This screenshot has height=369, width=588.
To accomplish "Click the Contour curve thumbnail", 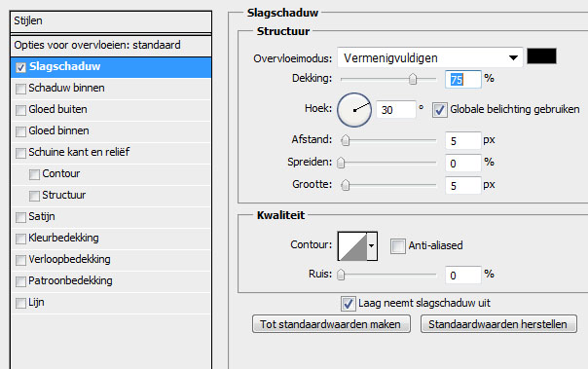I will pos(352,246).
